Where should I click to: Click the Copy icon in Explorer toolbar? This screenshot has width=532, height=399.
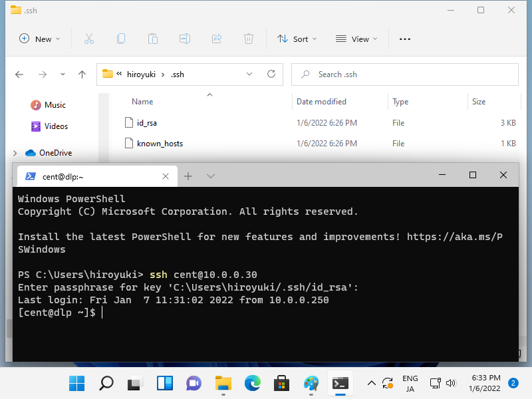[x=121, y=39]
